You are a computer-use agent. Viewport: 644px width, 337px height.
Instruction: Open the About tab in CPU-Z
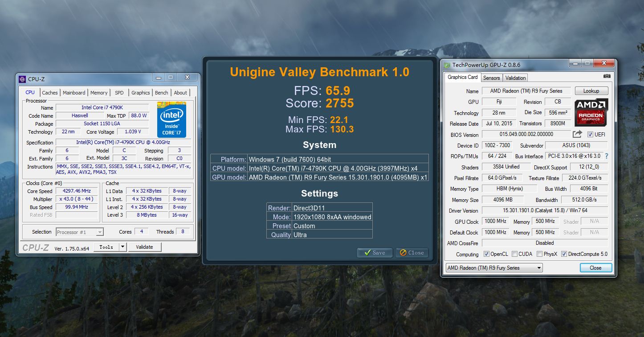click(x=180, y=93)
